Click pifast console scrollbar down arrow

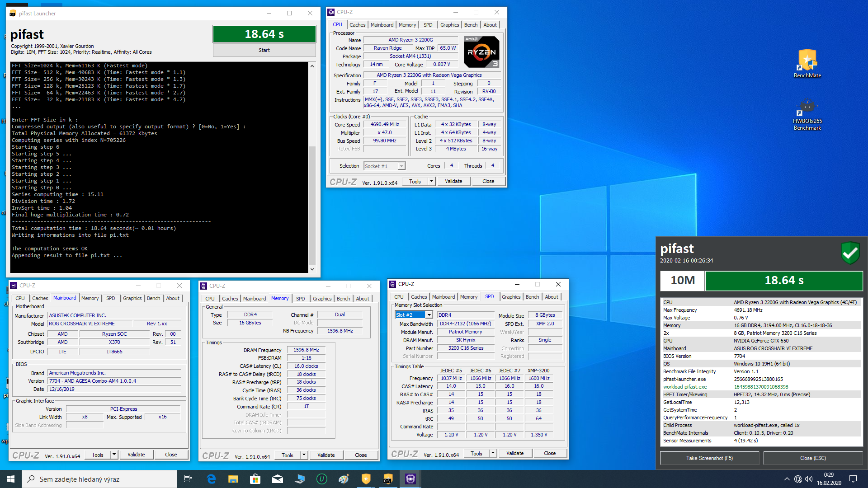tap(312, 269)
